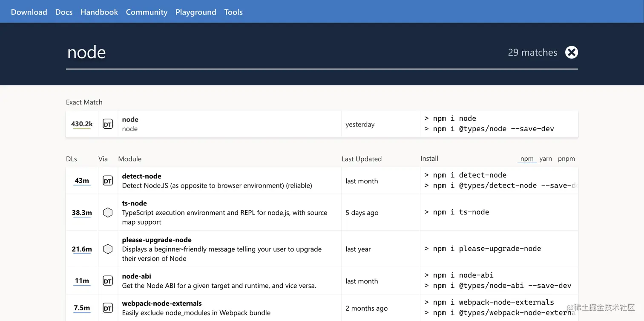Click the 'npm i ts-node' install command
The width and height of the screenshot is (644, 321).
point(457,212)
